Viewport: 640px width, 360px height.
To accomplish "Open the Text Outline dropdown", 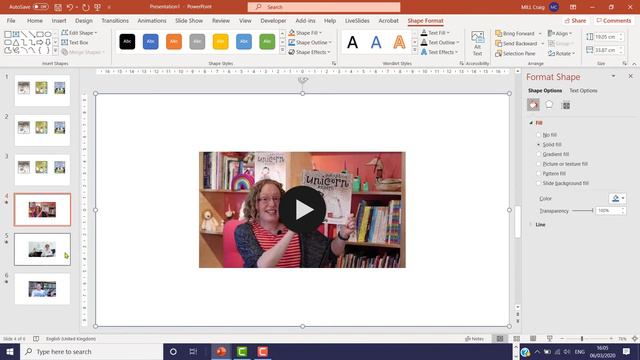I will coord(440,42).
